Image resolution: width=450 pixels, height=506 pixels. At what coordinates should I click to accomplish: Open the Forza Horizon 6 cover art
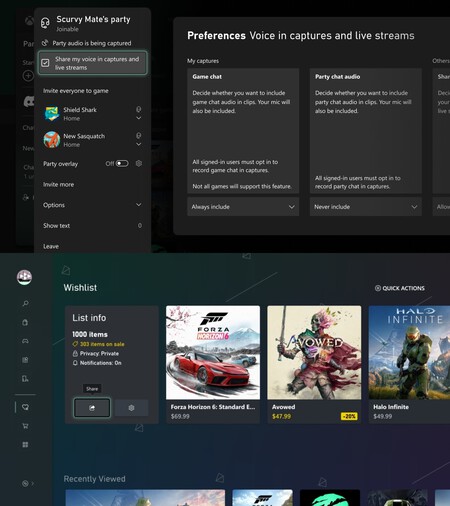(x=213, y=353)
